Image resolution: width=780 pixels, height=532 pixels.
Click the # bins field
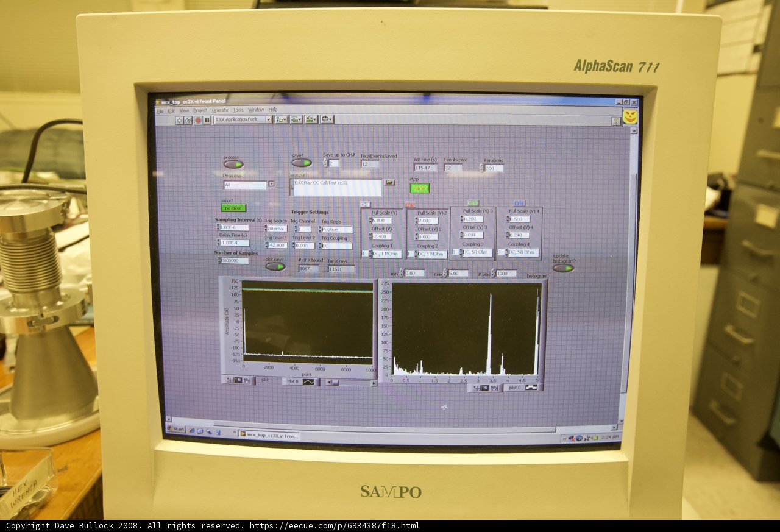(506, 273)
